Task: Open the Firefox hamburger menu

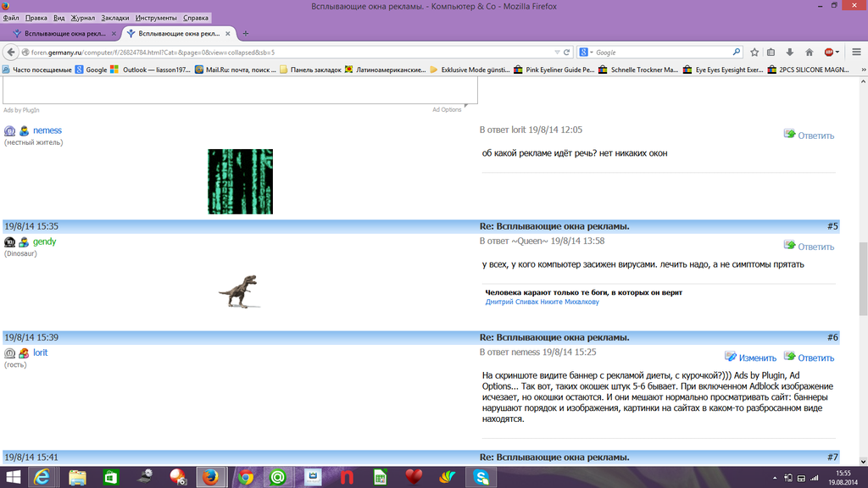Action: (856, 52)
